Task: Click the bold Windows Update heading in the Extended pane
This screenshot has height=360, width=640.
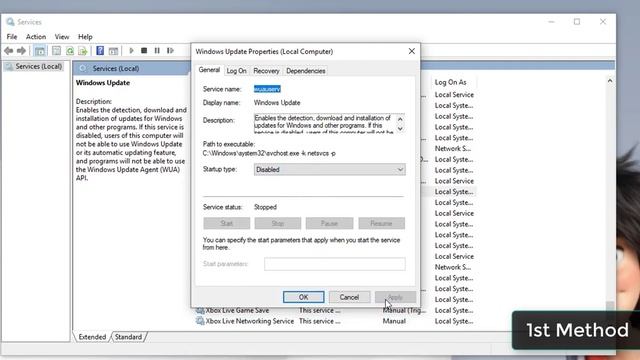Action: tap(103, 82)
